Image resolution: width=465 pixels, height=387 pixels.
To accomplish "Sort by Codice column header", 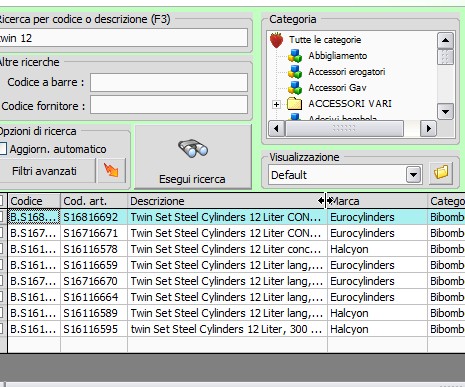I will click(x=34, y=201).
